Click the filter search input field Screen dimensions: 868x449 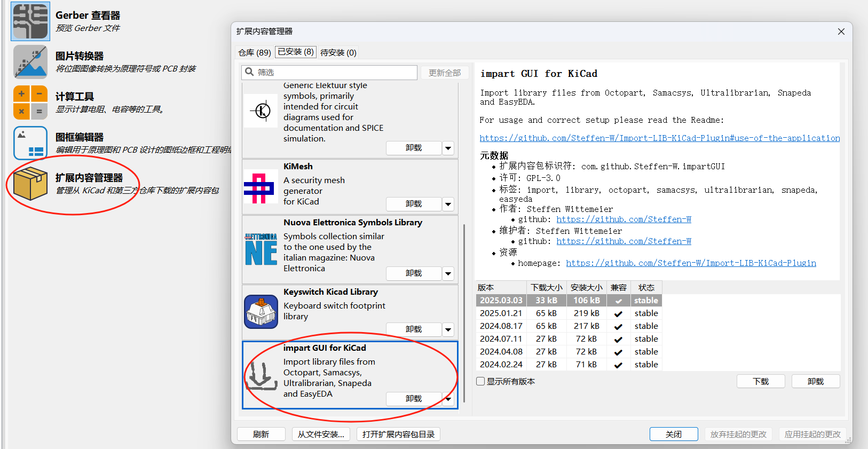pyautogui.click(x=329, y=72)
